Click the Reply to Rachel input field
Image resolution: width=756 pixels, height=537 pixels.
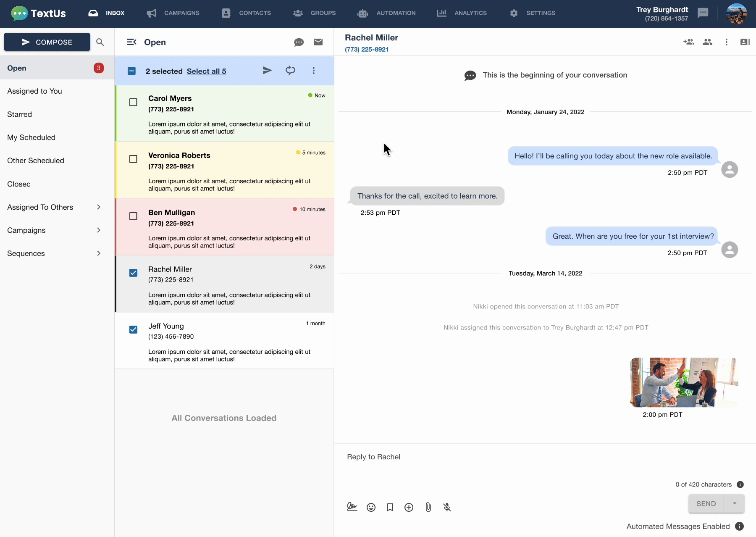click(545, 457)
